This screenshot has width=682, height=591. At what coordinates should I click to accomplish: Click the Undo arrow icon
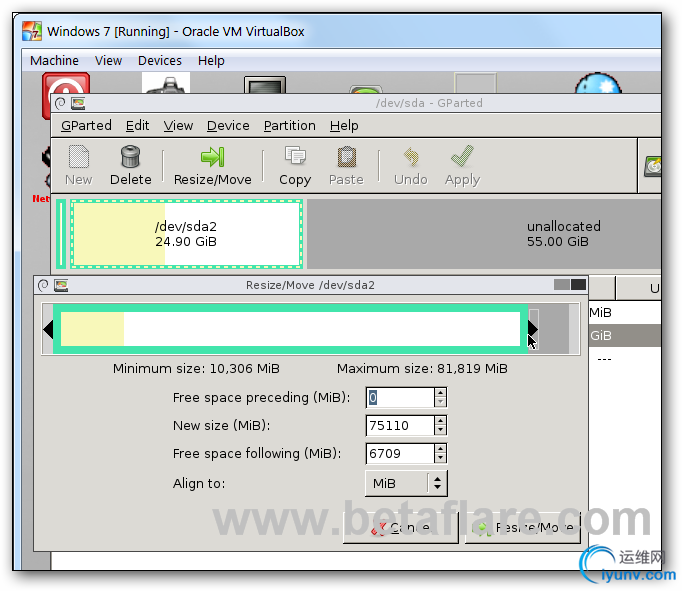[x=411, y=157]
